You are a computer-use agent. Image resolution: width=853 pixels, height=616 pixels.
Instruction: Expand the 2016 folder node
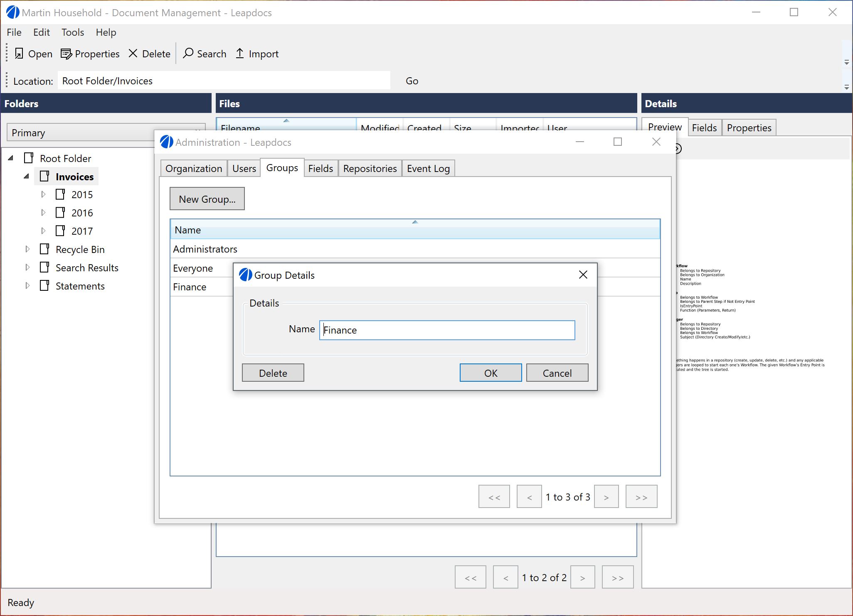point(43,212)
